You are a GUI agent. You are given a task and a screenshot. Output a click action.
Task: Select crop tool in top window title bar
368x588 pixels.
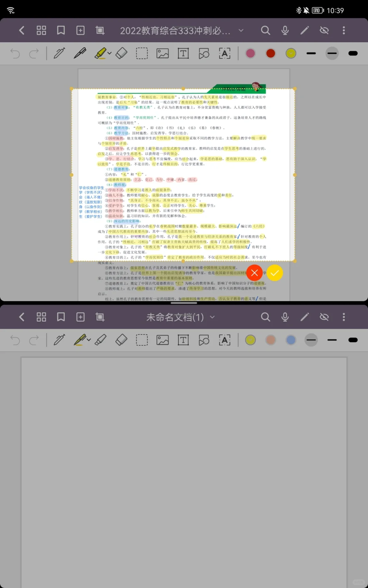[x=100, y=31]
